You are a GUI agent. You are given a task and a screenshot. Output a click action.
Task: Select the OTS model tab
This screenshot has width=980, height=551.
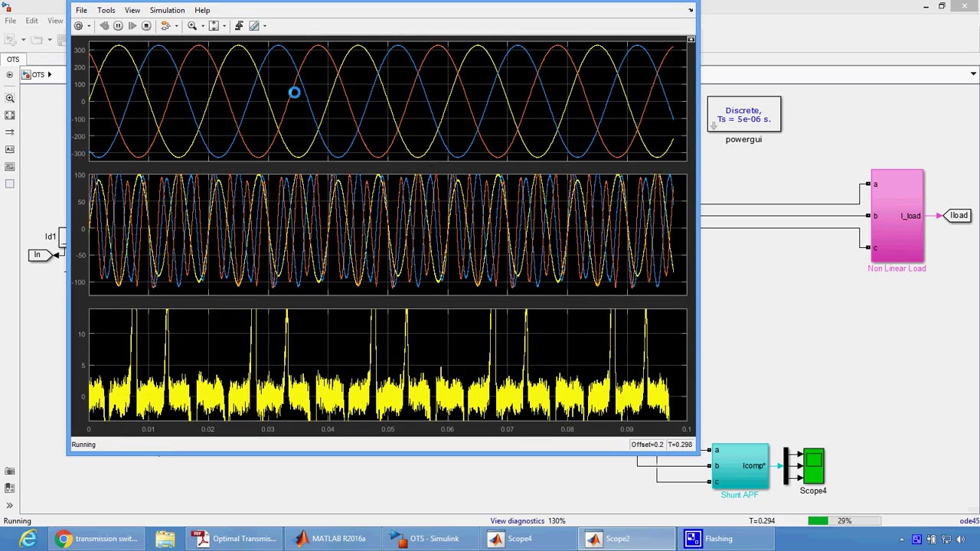coord(13,60)
